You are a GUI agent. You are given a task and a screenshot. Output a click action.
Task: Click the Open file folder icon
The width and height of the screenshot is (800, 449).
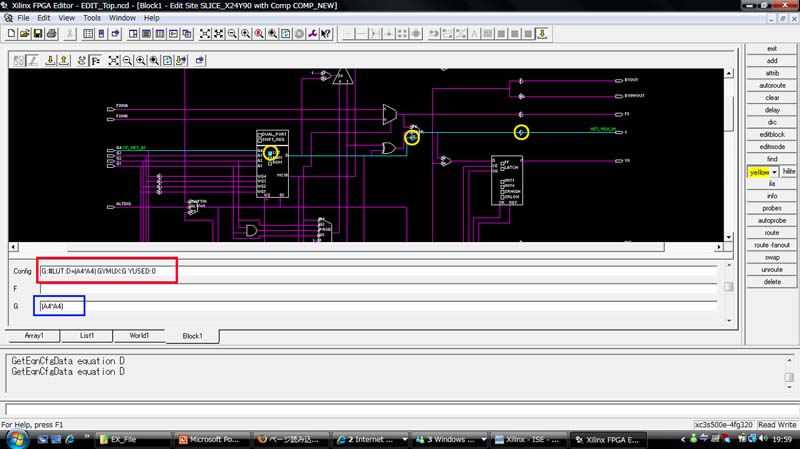(24, 34)
